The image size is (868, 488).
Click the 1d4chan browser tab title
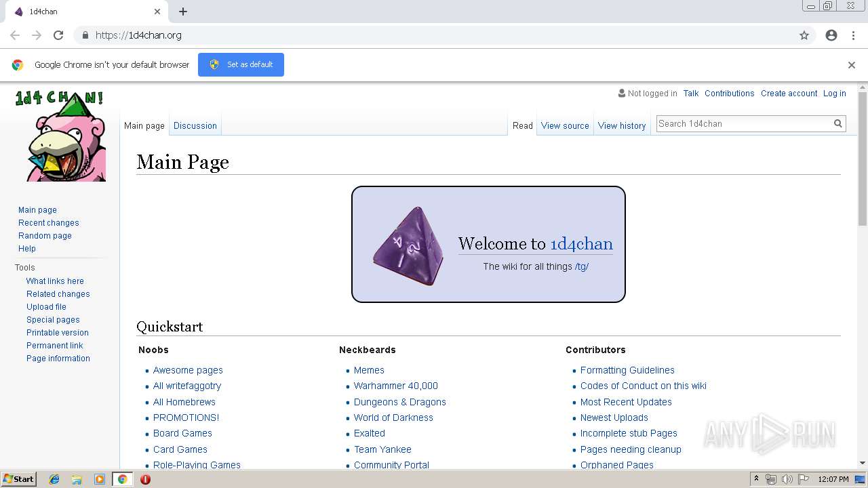coord(43,12)
